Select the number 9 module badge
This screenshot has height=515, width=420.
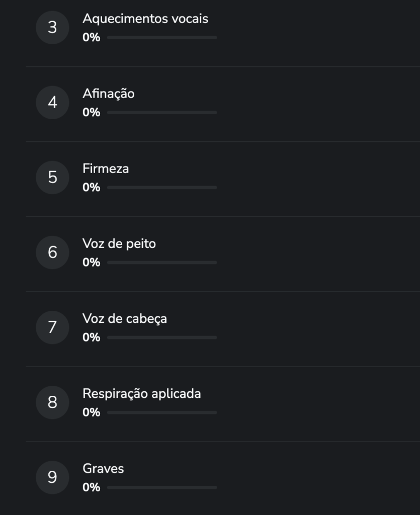(52, 477)
